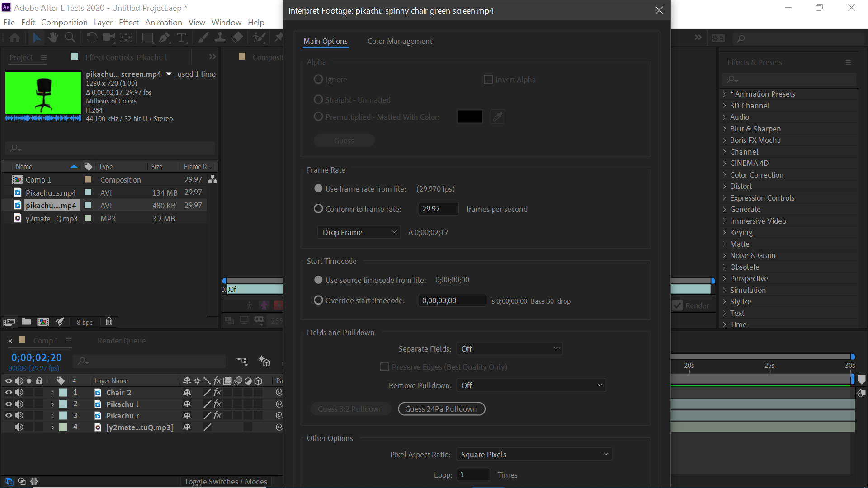Click the black Matted With Color swatch
Viewport: 868px width, 488px height.
(470, 117)
